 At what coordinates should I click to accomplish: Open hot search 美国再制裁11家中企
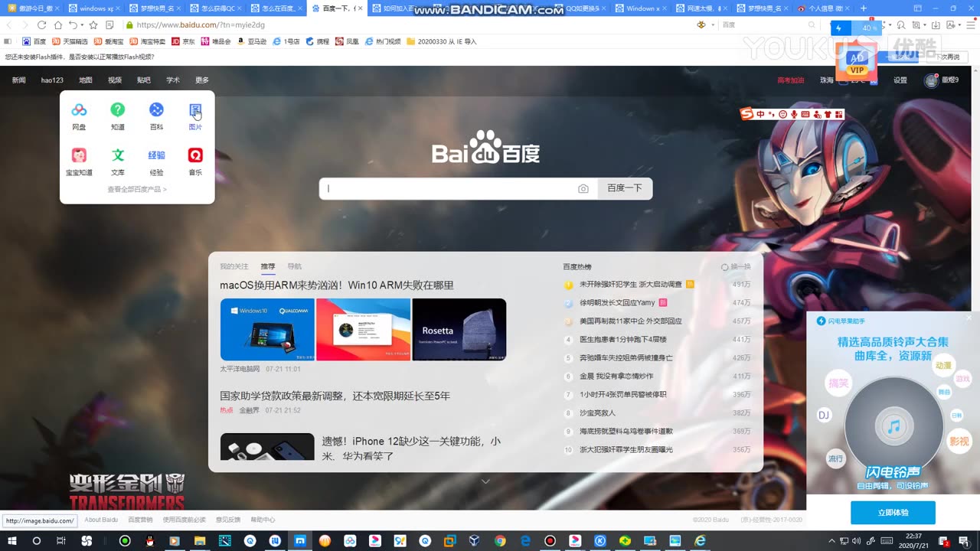click(x=631, y=321)
